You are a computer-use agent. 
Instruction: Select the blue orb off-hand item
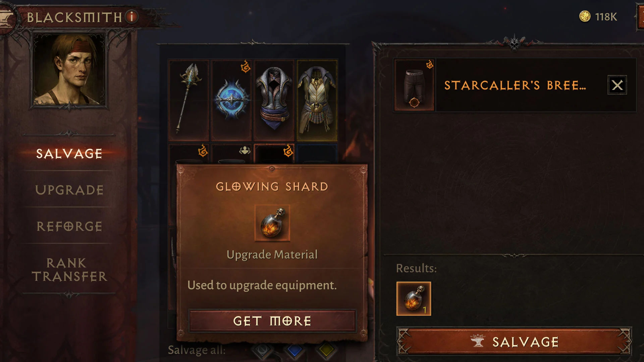tap(231, 100)
